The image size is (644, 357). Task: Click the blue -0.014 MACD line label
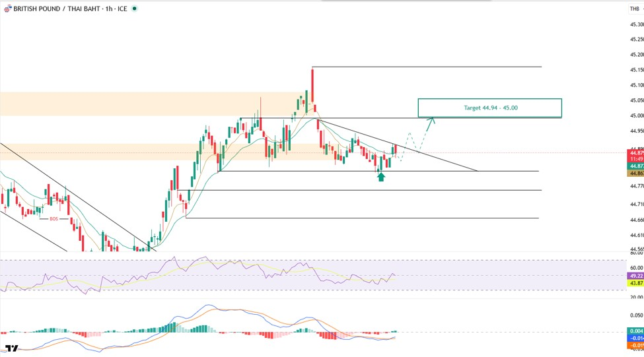[636, 338]
